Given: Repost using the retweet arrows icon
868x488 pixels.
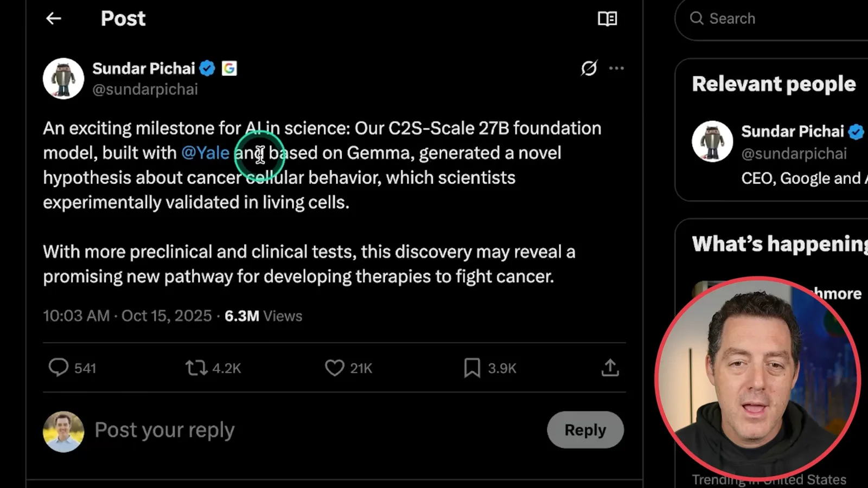Looking at the screenshot, I should click(x=196, y=368).
